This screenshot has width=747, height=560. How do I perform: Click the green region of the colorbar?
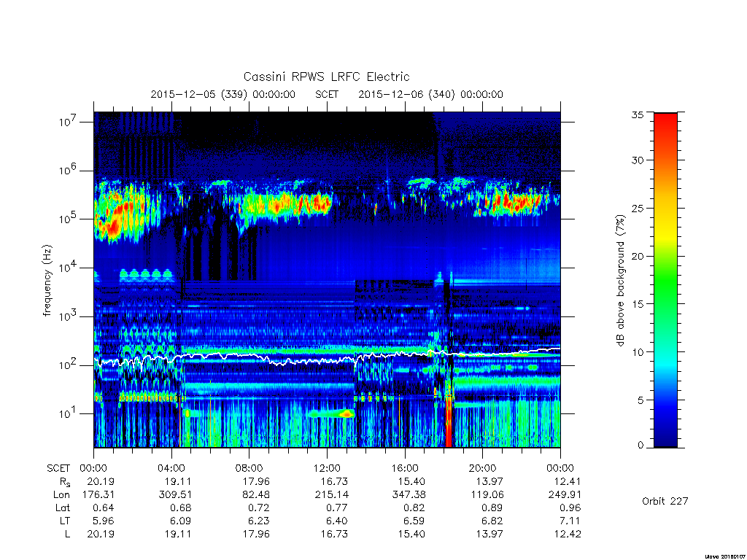click(665, 286)
